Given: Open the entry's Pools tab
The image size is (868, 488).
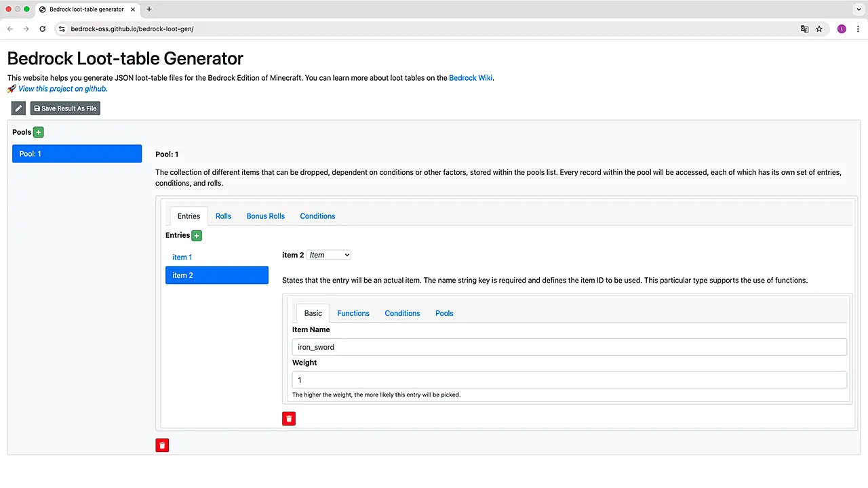Looking at the screenshot, I should click(x=444, y=313).
